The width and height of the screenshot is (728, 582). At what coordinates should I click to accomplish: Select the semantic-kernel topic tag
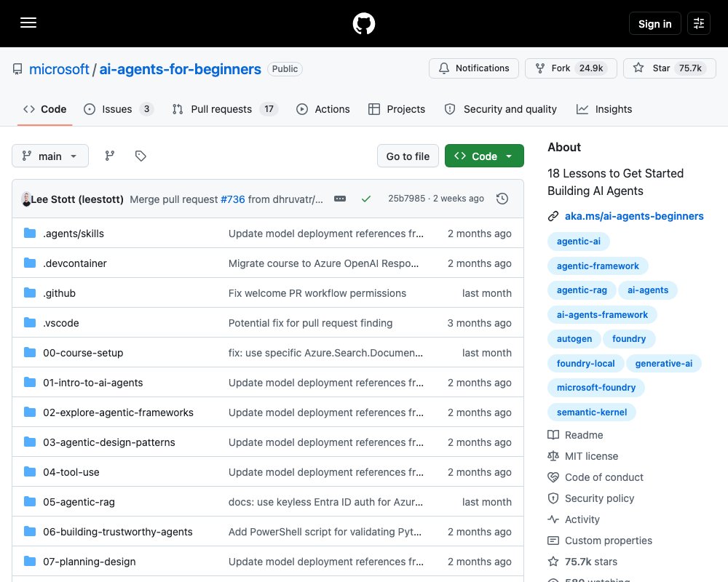(591, 412)
